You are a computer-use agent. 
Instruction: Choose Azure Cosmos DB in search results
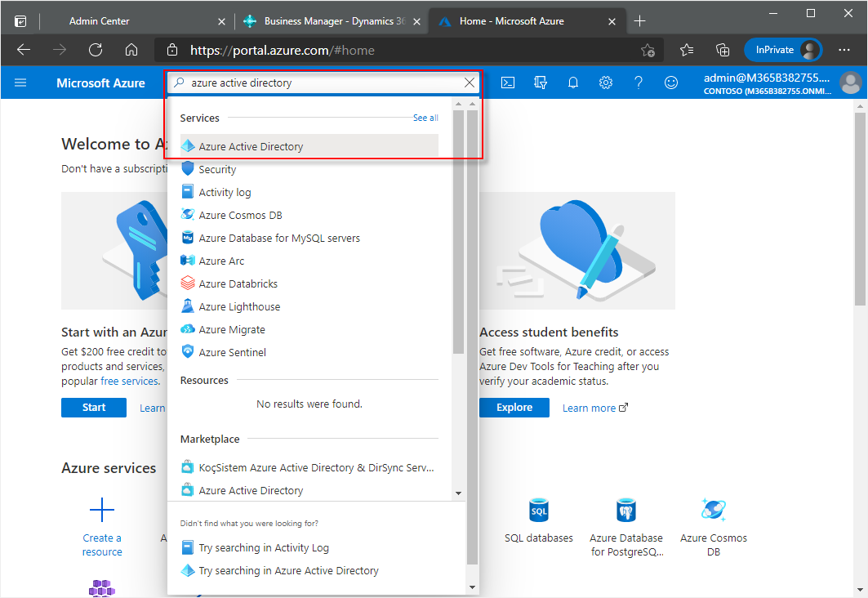click(x=233, y=215)
